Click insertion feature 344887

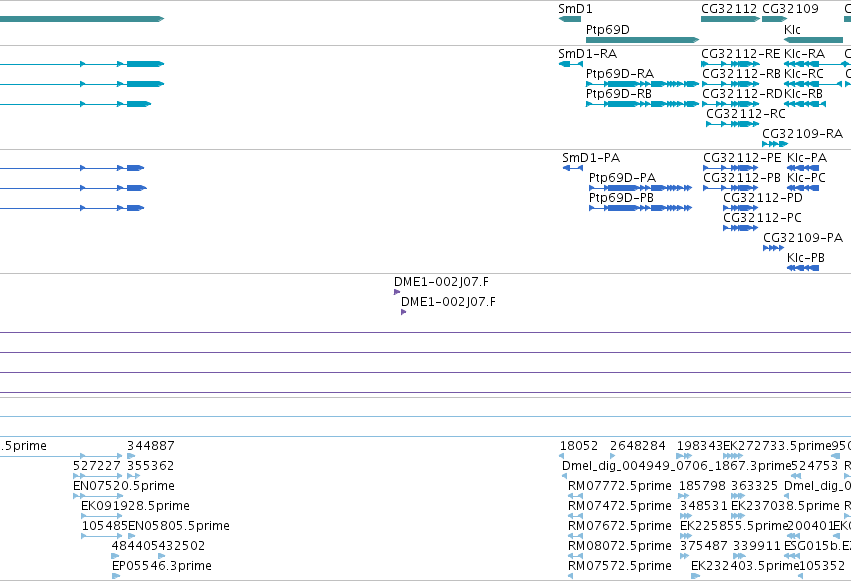point(131,456)
